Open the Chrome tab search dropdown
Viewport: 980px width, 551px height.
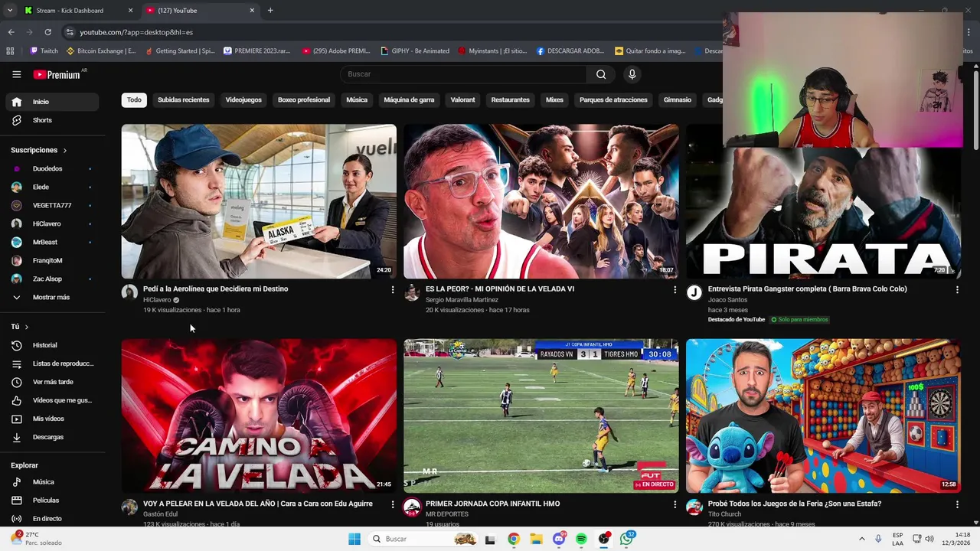[10, 11]
